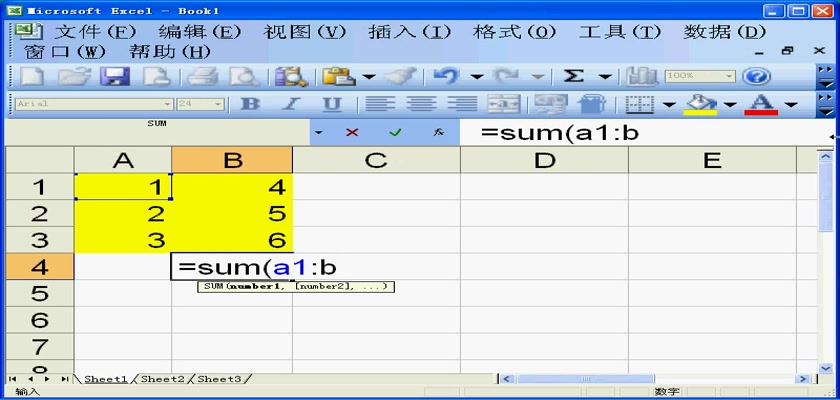Viewport: 840px width, 400px height.
Task: Switch to the Sheet2 tab
Action: point(162,379)
